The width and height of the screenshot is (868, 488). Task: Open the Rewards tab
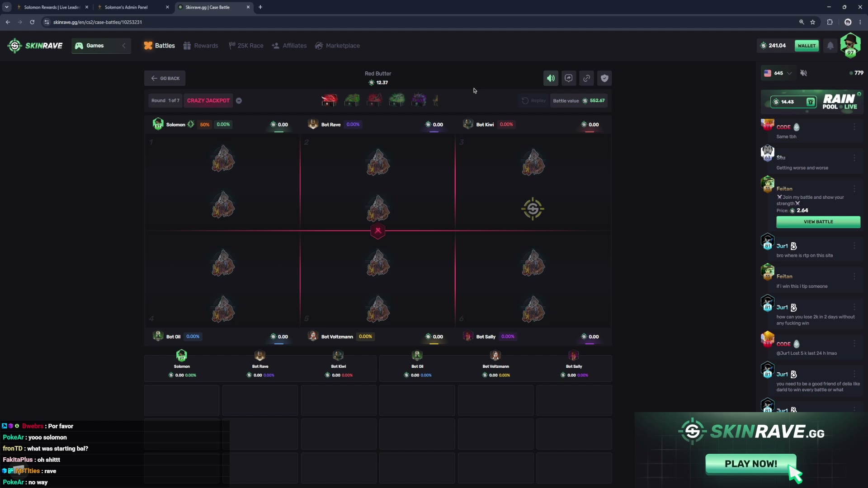[201, 46]
